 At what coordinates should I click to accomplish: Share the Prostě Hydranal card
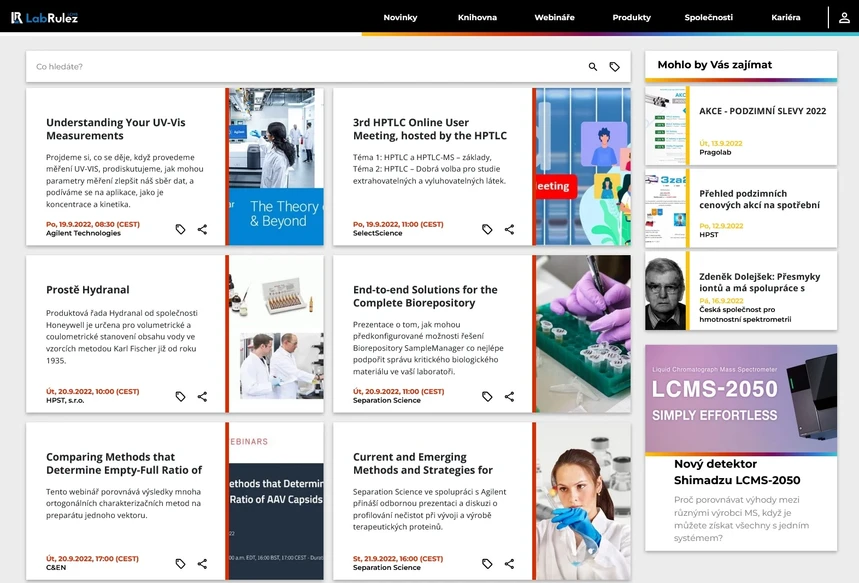tap(202, 396)
